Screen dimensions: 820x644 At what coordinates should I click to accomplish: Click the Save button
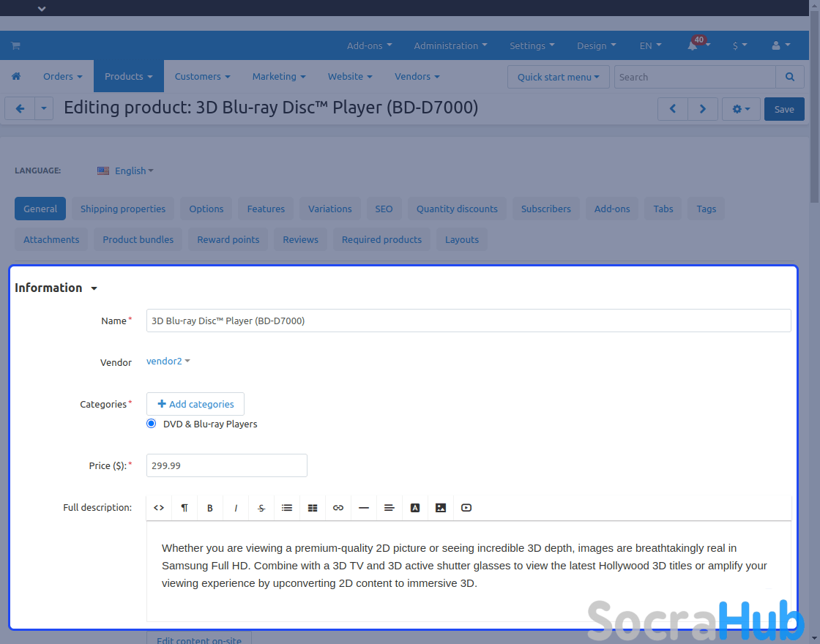[784, 109]
